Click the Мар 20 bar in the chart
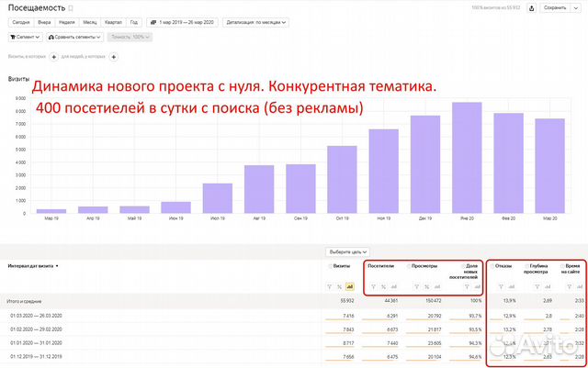588x368 pixels. [549, 166]
